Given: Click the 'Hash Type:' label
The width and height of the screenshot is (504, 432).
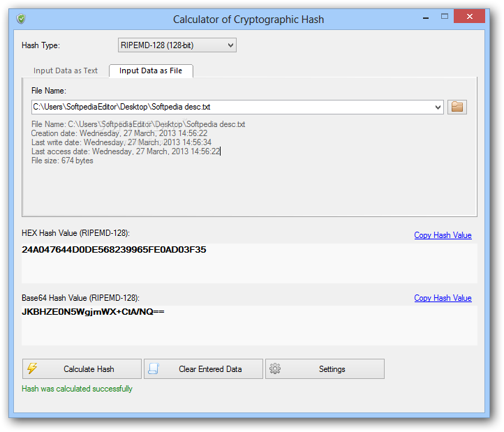Looking at the screenshot, I should pyautogui.click(x=40, y=45).
